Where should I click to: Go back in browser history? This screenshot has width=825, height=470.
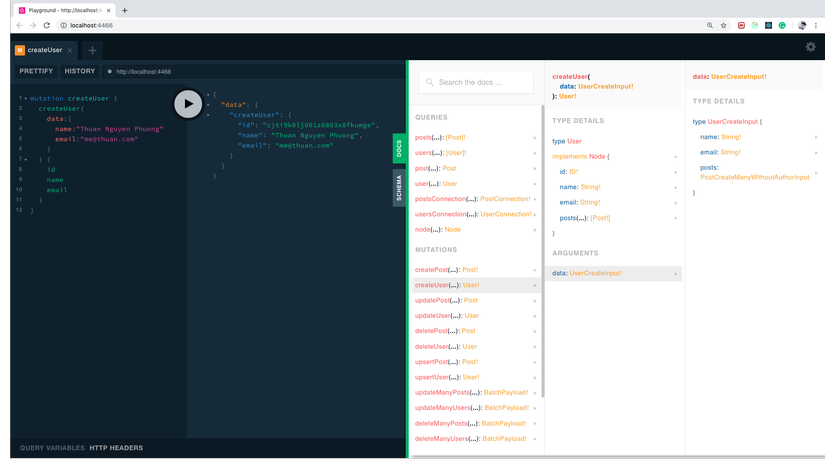click(19, 25)
